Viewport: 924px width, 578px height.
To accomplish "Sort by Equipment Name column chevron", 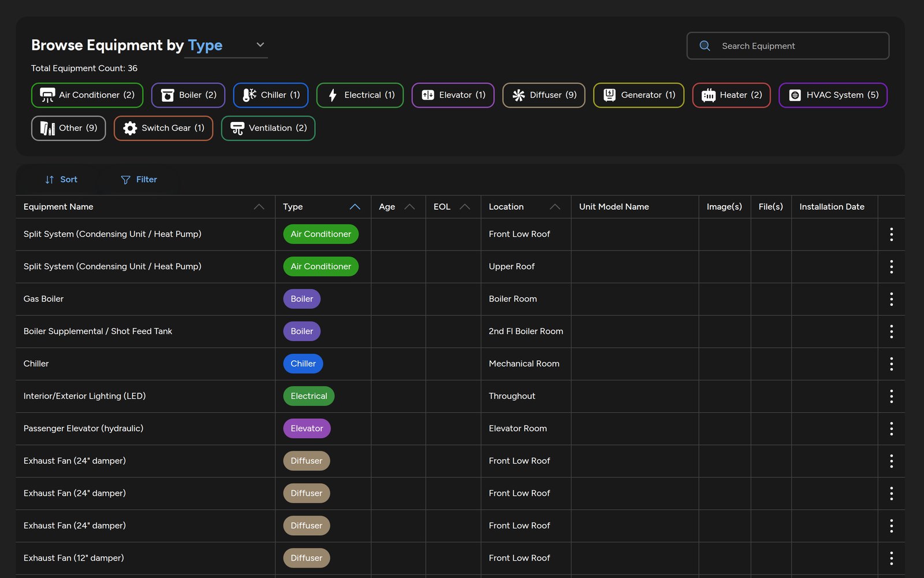I will coord(259,207).
